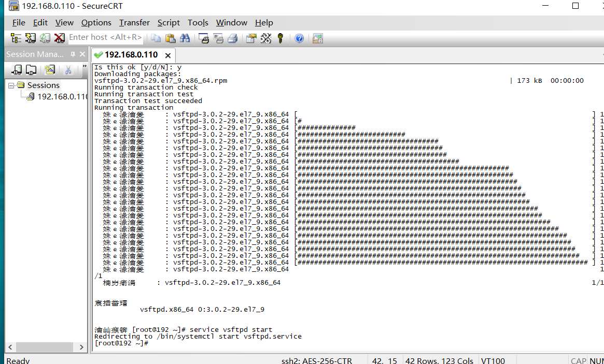Open the Transfer menu
Viewport: 604px width, 364px height.
point(134,23)
